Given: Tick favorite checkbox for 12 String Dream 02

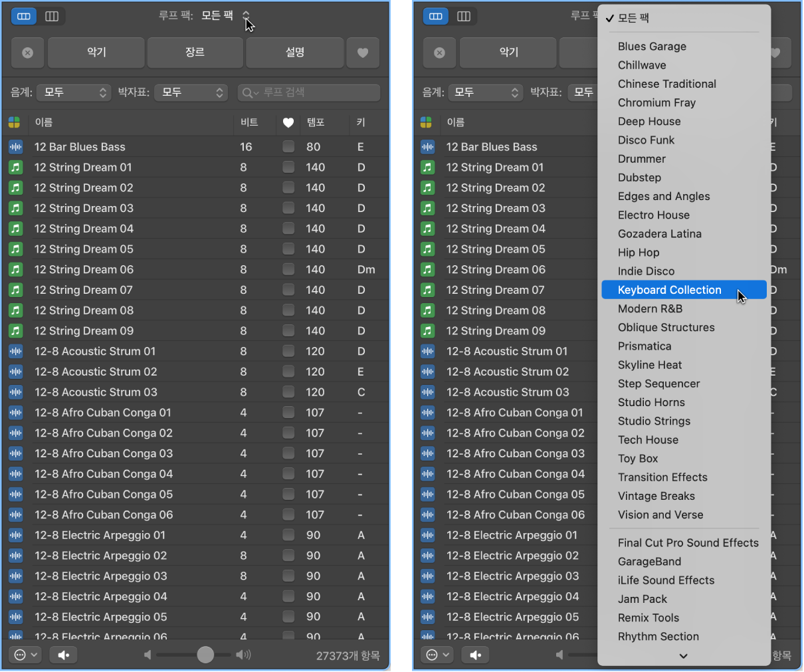Looking at the screenshot, I should pos(288,187).
